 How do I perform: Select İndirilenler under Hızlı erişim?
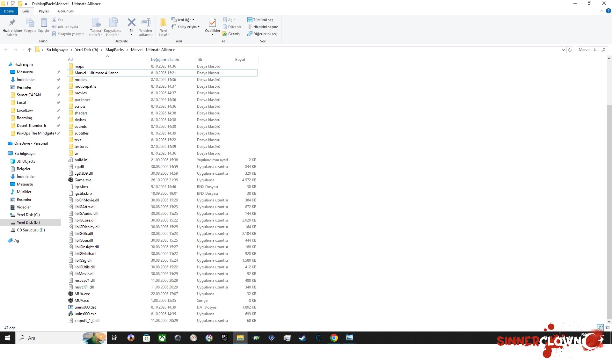pyautogui.click(x=26, y=80)
